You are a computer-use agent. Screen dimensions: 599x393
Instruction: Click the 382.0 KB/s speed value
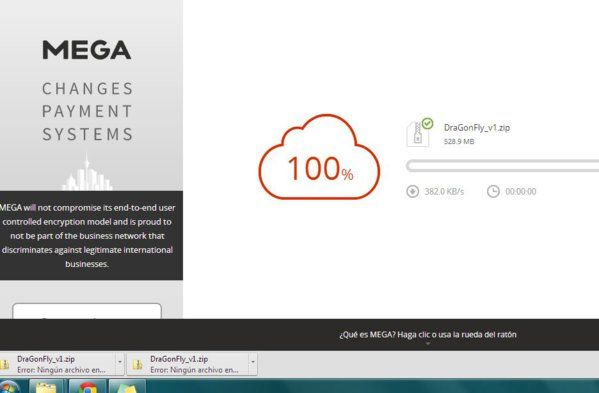[444, 191]
